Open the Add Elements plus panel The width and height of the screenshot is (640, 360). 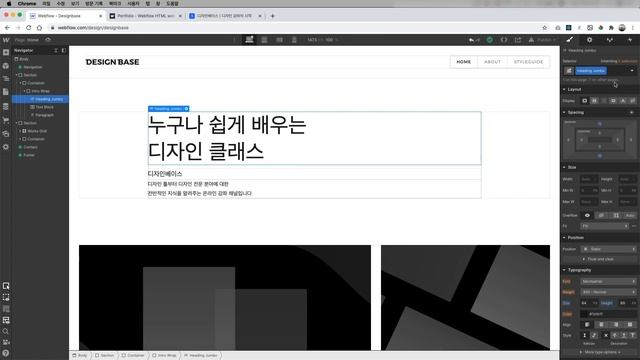6,52
